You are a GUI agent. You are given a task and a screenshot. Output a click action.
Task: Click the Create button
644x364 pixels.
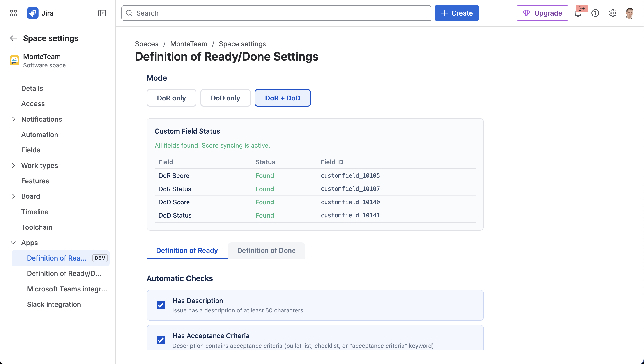click(x=457, y=13)
